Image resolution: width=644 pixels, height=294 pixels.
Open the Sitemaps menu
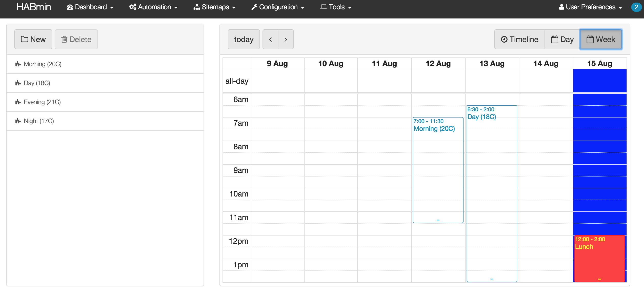point(215,7)
